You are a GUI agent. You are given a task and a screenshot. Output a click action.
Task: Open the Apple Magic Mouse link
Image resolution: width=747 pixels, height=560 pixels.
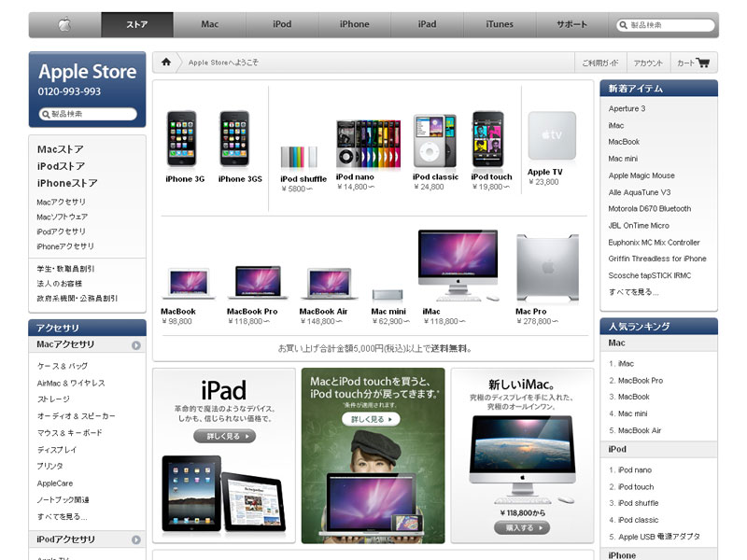click(641, 175)
